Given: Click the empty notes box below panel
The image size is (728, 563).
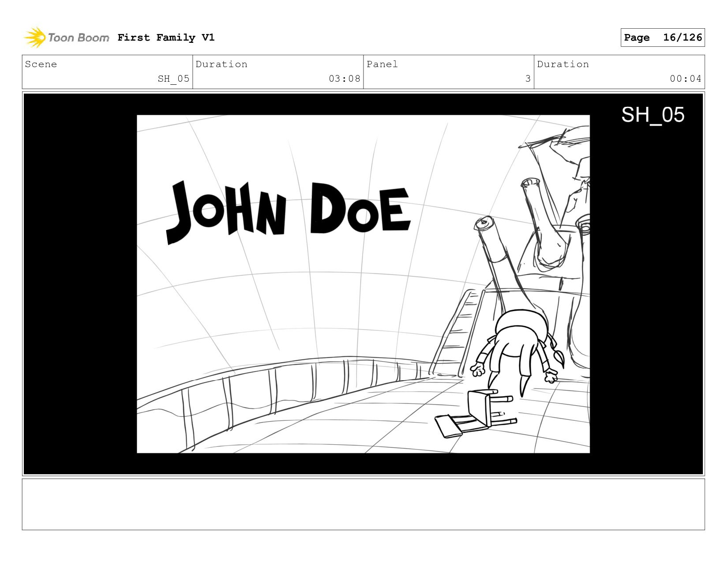Looking at the screenshot, I should tap(363, 504).
